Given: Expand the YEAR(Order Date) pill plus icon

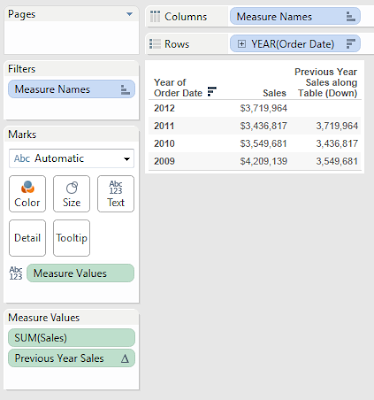Looking at the screenshot, I should coord(242,44).
